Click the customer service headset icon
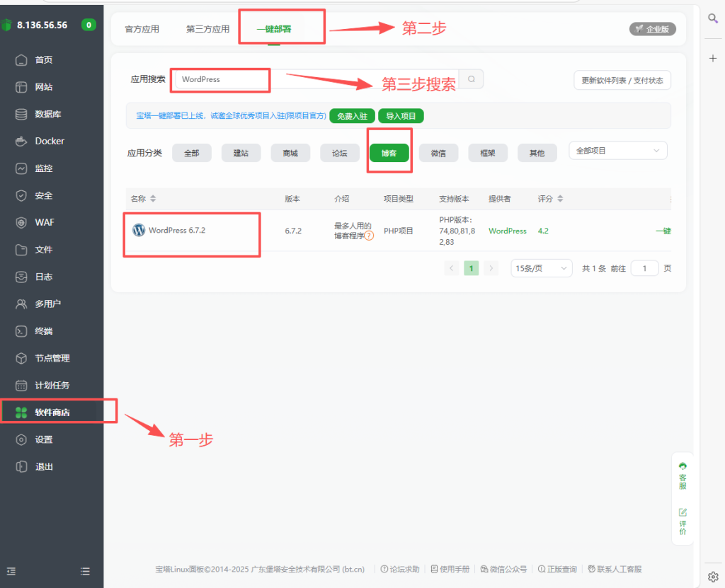 click(683, 467)
